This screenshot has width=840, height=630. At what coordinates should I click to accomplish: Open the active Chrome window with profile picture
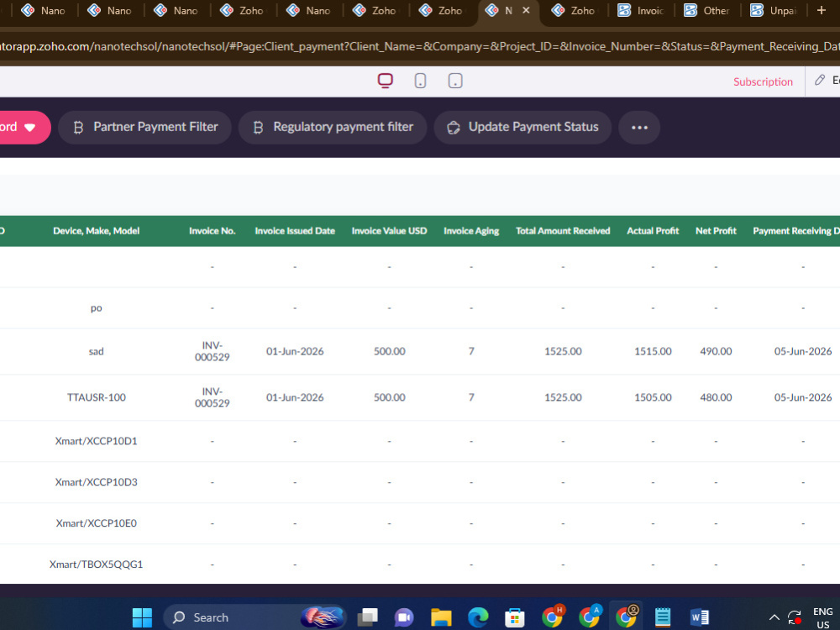tap(626, 617)
